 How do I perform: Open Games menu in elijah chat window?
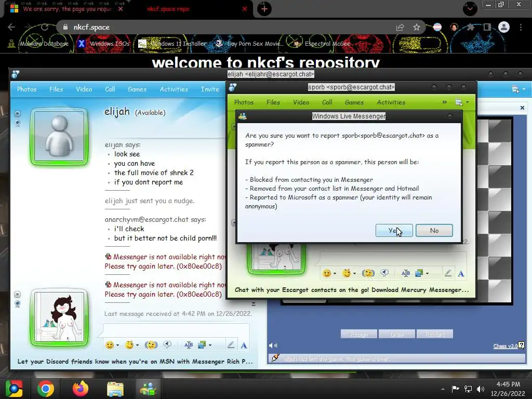pos(137,89)
